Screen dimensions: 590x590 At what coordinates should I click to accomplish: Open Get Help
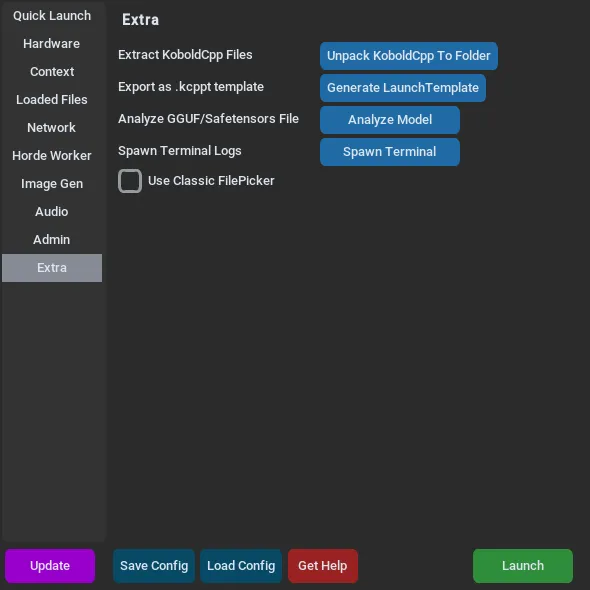(323, 566)
